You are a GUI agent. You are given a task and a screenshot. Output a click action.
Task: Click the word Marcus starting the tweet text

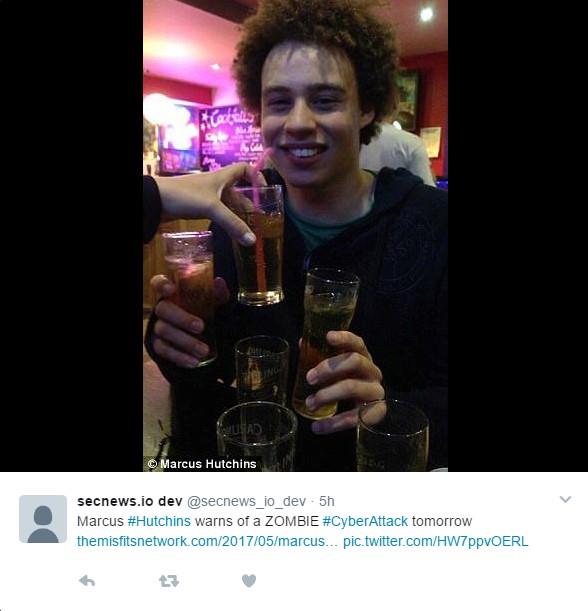pyautogui.click(x=100, y=521)
